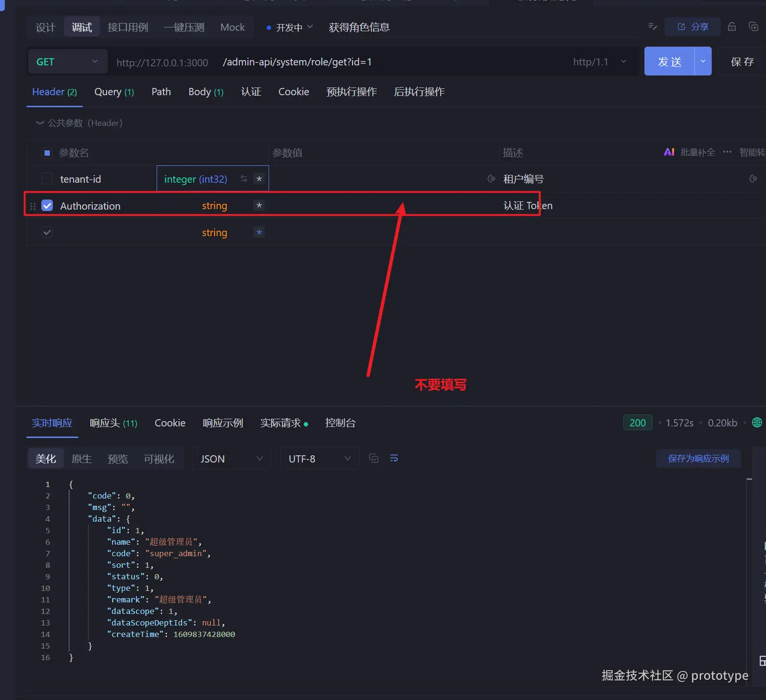
Task: Open the 响应示例 tab
Action: click(x=223, y=423)
